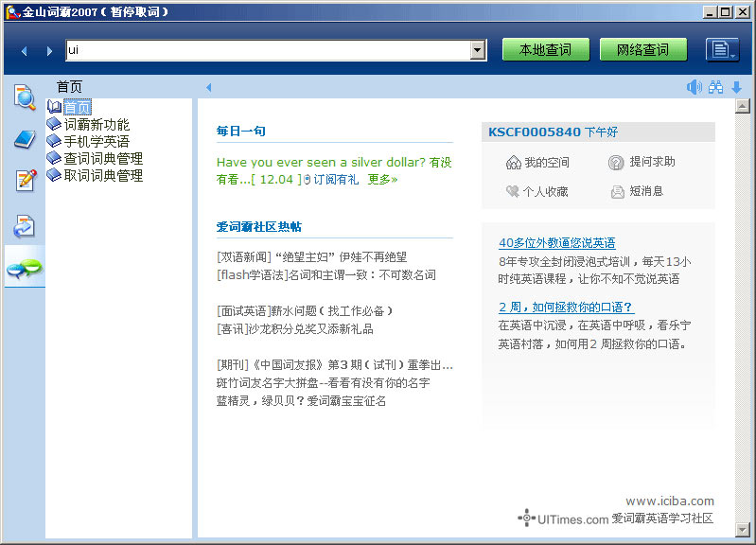Select the notepad with pencil sidebar icon
Viewport: 756px width, 545px height.
pos(26,181)
